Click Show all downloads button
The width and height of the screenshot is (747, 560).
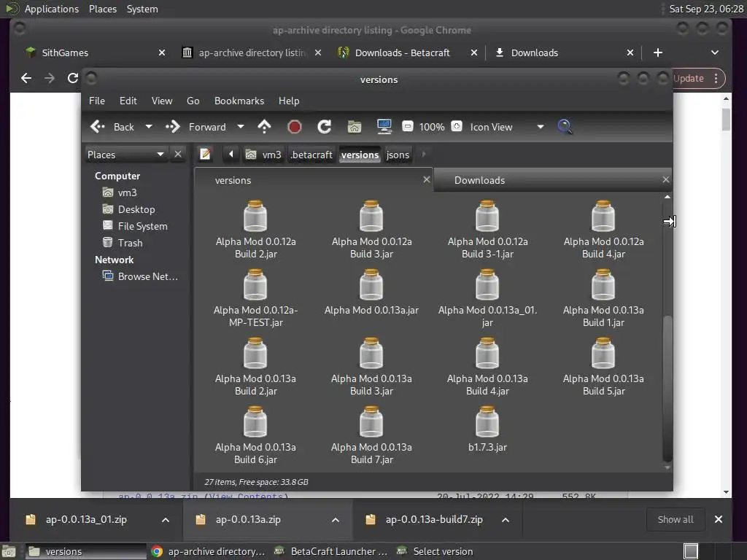point(675,519)
